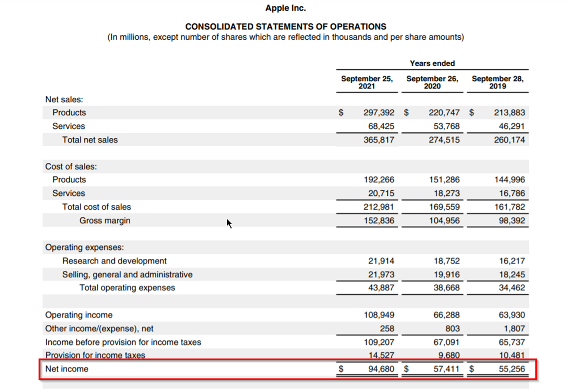The image size is (571, 392).
Task: Select the 18,273 Services cost value
Action: [447, 193]
